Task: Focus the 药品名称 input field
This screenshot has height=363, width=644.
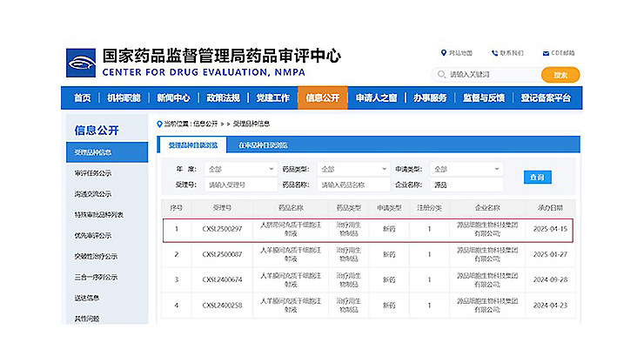Action: 353,185
